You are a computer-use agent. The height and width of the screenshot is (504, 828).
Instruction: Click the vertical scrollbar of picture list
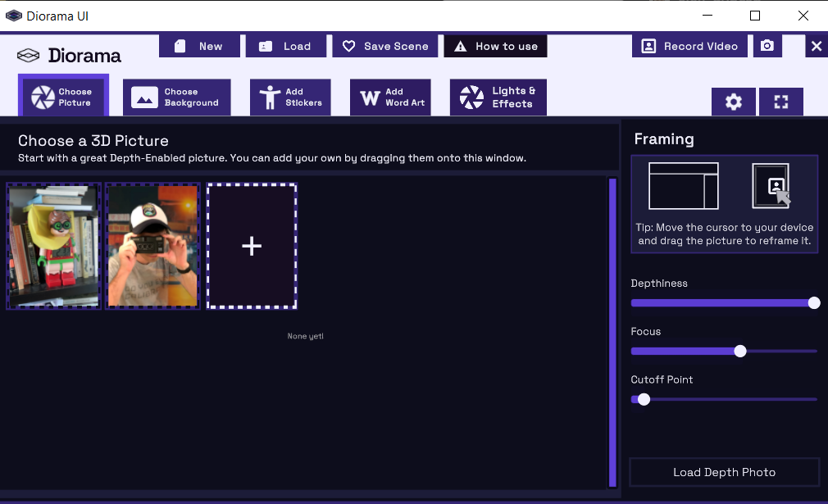(612, 332)
